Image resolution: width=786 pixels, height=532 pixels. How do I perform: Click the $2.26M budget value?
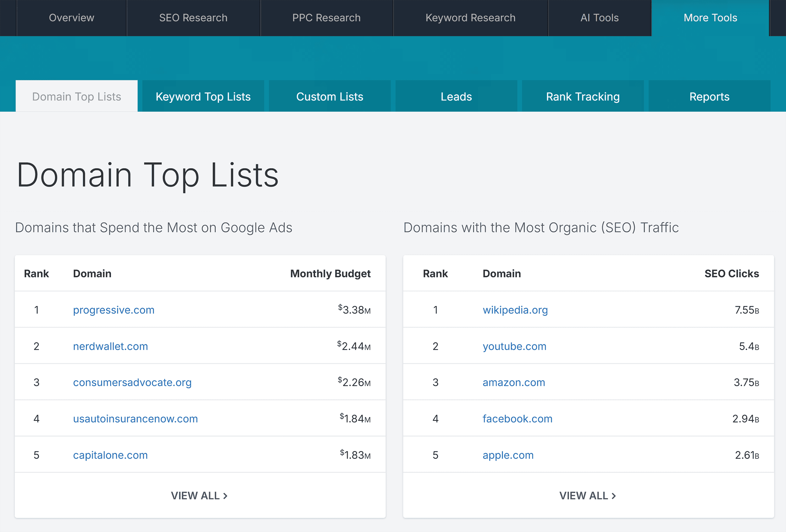click(x=354, y=382)
